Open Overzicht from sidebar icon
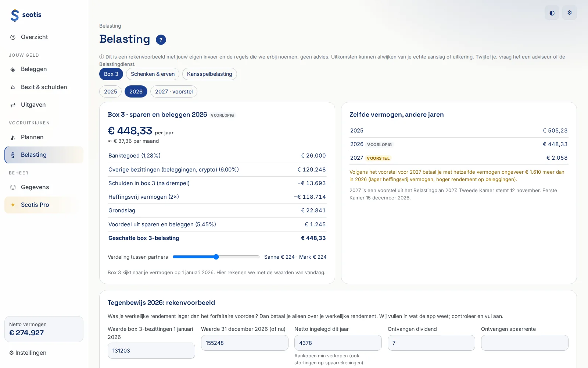 tap(13, 37)
